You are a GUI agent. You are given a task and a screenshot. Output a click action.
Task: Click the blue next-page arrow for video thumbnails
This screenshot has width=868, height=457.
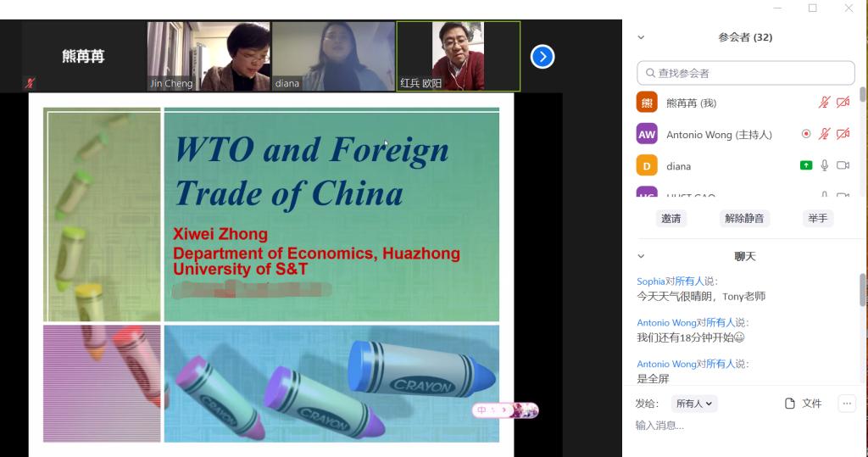click(542, 57)
